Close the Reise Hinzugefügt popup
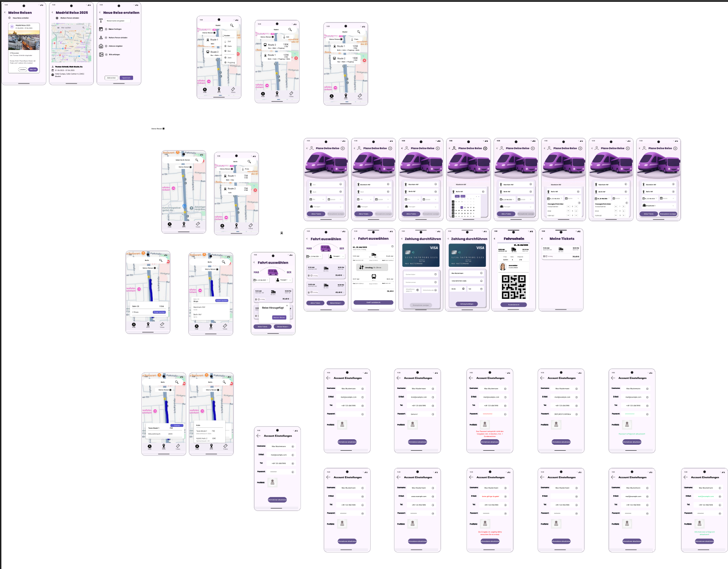The image size is (728, 569). click(287, 305)
